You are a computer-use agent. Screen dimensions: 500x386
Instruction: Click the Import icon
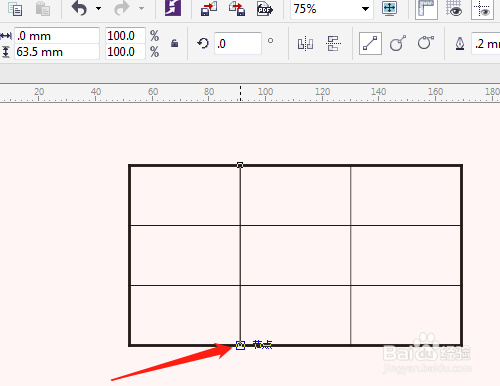pos(209,8)
